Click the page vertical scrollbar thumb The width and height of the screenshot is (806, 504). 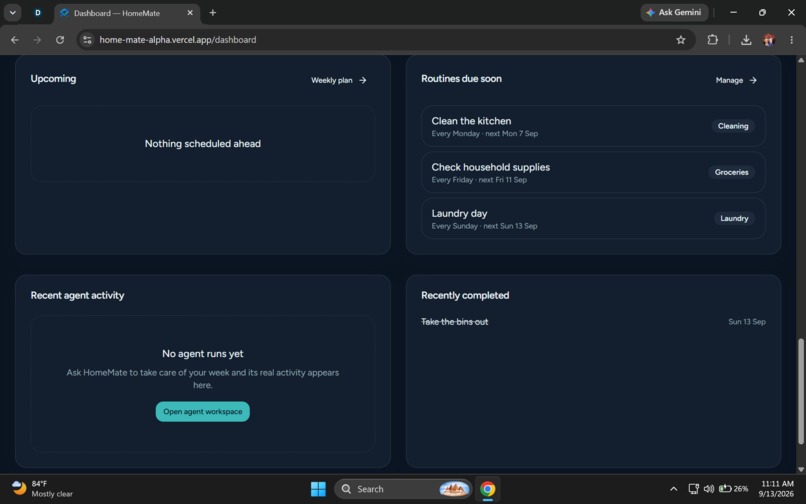(x=801, y=391)
